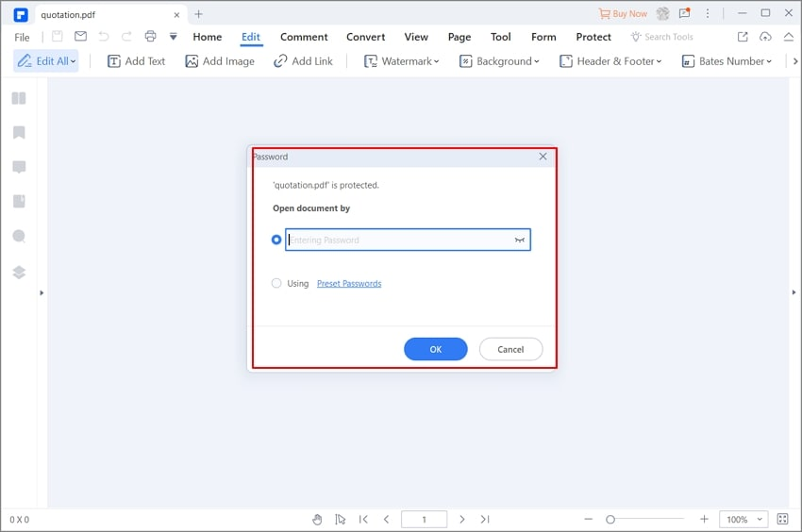Open the Bates Number dropdown

pos(727,61)
